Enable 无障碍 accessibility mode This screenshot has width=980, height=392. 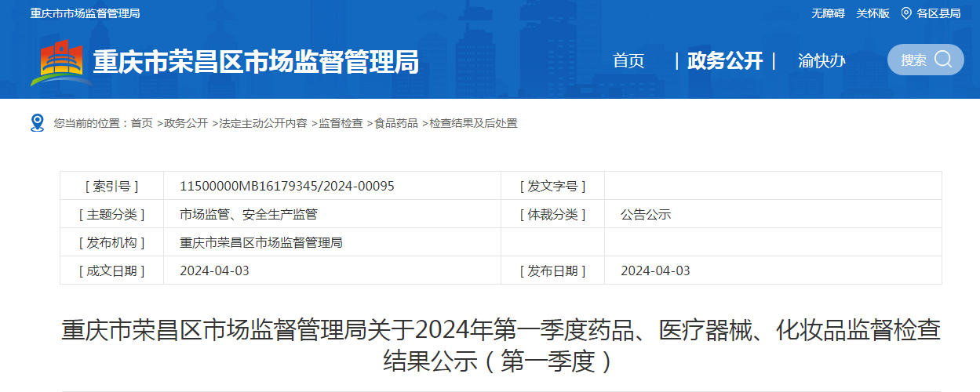click(x=828, y=13)
